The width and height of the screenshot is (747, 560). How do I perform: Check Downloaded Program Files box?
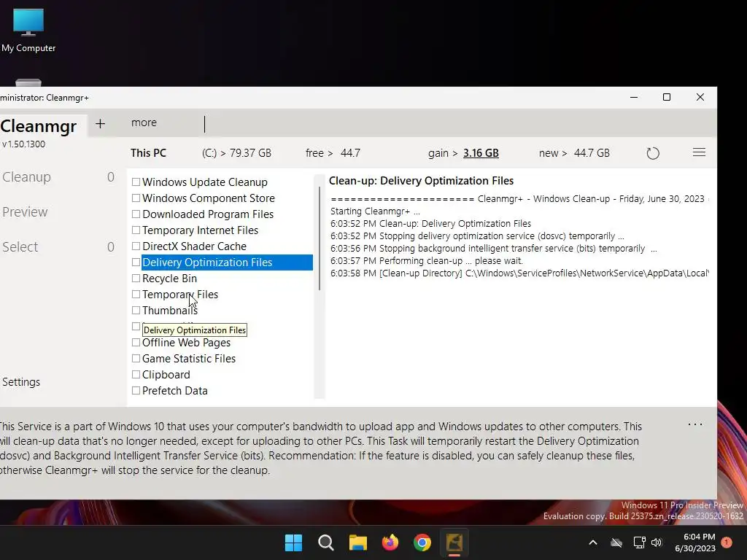click(x=136, y=214)
